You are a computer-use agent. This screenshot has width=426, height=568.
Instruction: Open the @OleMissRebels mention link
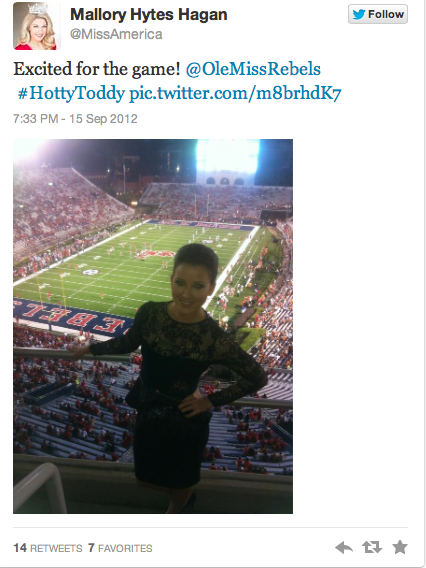tap(253, 69)
